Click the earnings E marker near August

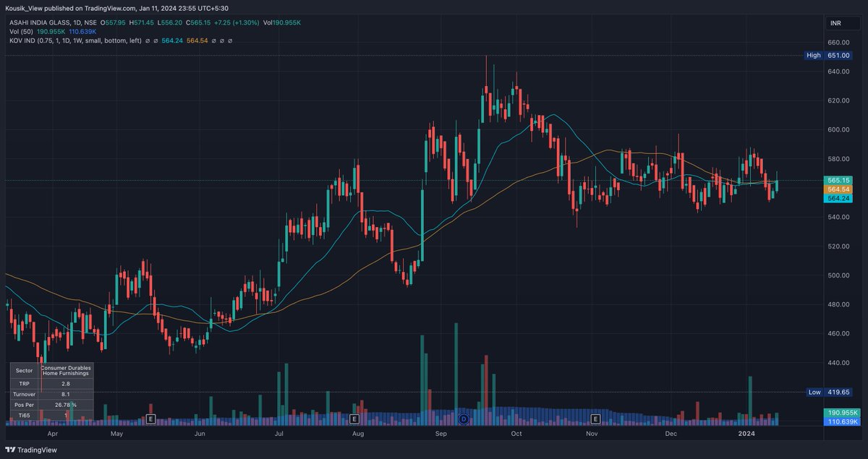354,419
